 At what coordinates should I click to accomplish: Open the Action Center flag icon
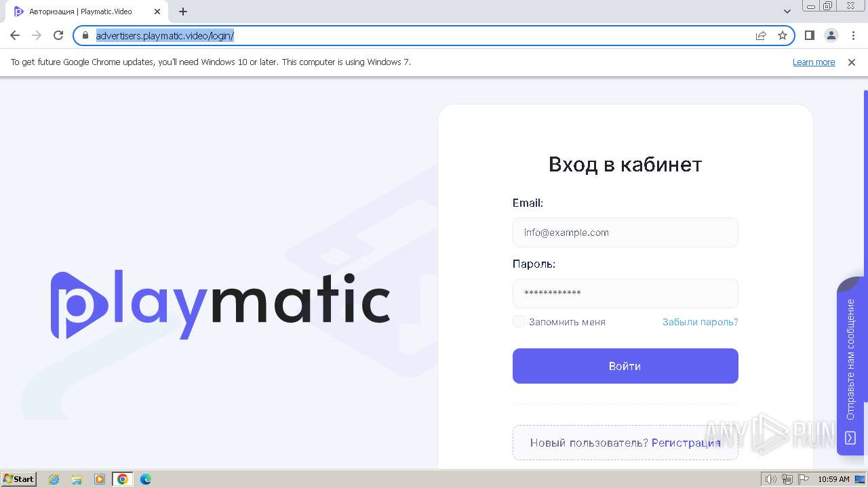pos(804,479)
